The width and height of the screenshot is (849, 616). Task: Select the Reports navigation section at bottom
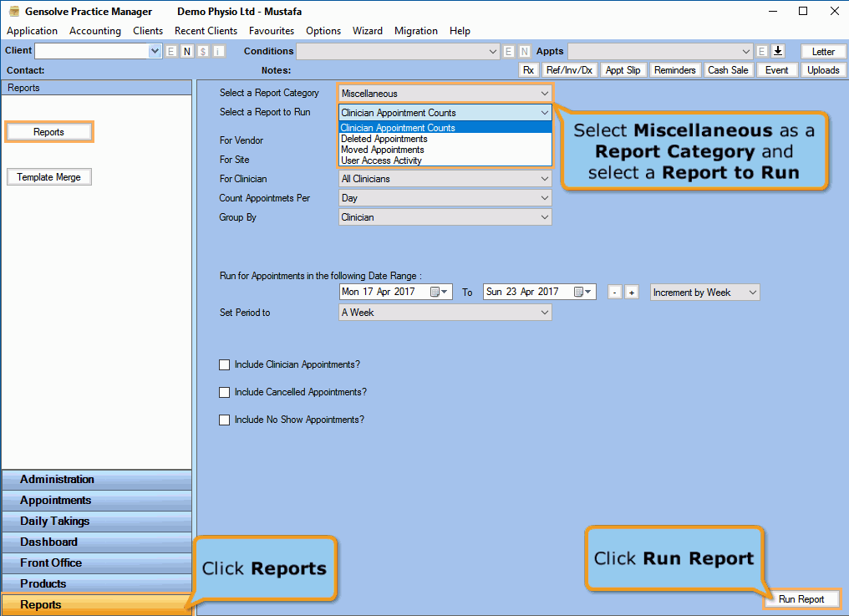(97, 604)
